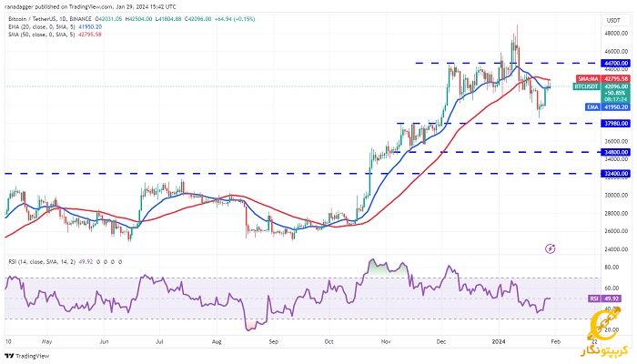Click the SMA (50, close) indicator legend

(56, 35)
